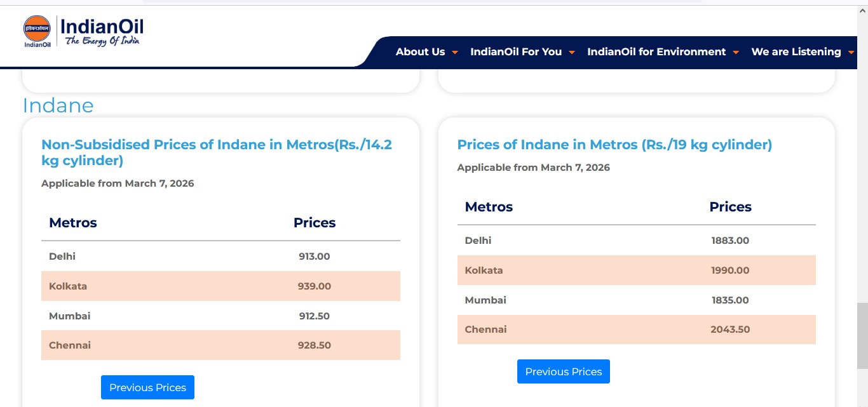Image resolution: width=868 pixels, height=407 pixels.
Task: Select applicable date under 19 kg heading
Action: (534, 168)
